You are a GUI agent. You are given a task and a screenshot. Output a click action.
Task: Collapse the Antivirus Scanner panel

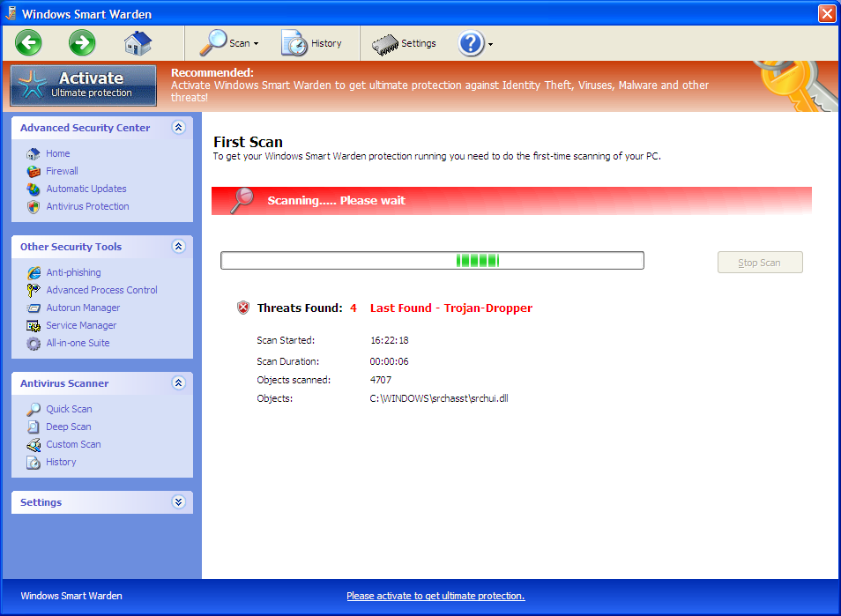179,382
